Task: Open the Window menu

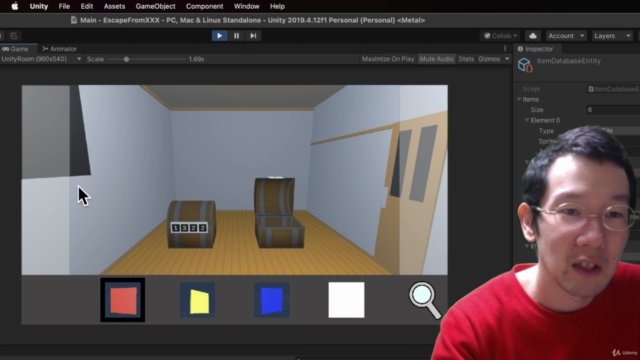Action: click(247, 6)
